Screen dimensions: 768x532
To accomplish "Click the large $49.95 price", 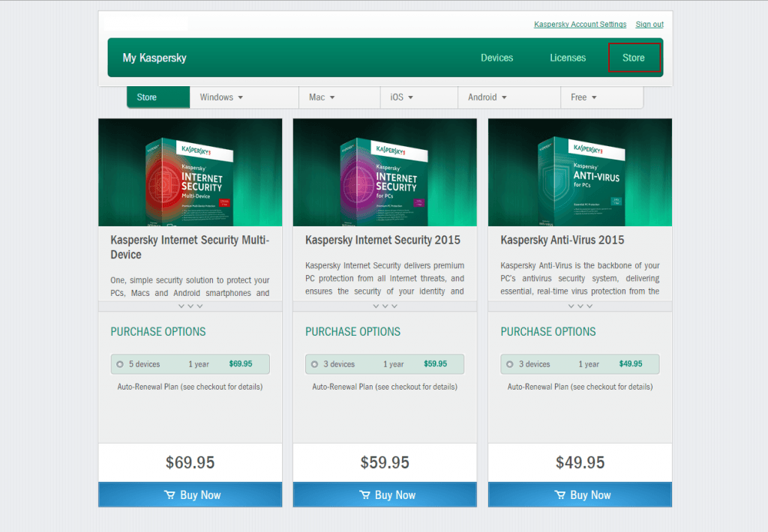I will tap(580, 462).
